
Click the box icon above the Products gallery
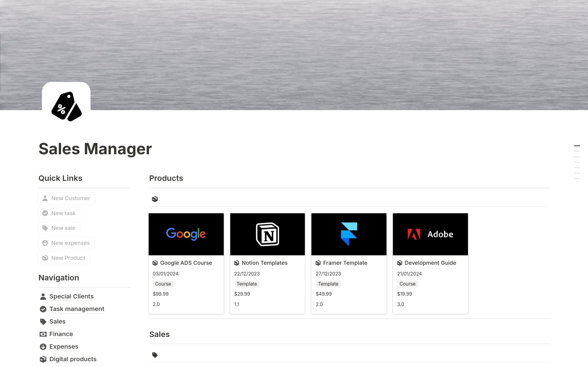coord(155,199)
